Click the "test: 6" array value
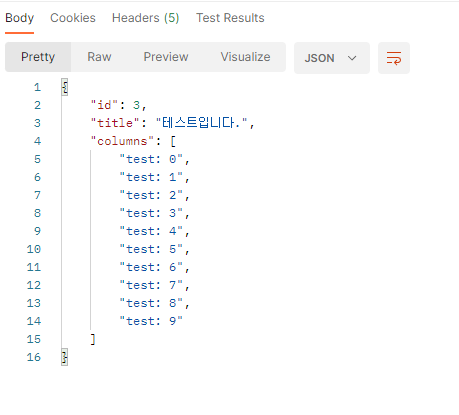This screenshot has height=415, width=459. [151, 267]
